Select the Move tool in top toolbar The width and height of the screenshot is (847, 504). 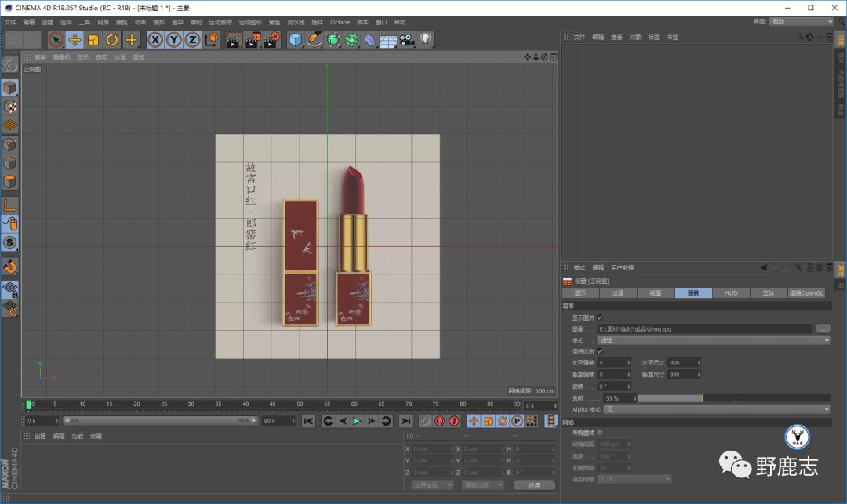tap(75, 40)
